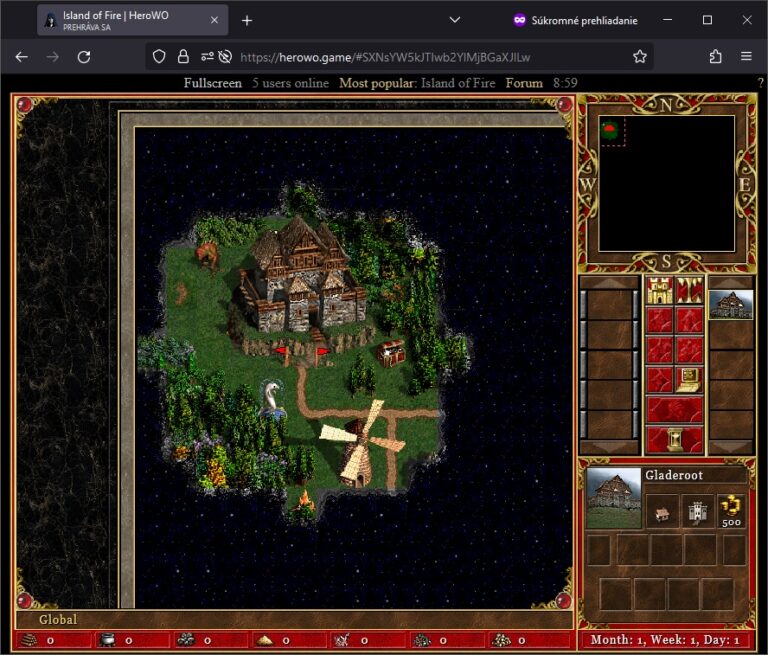768x655 pixels.
Task: Click the Fullscreen link
Action: tap(213, 83)
